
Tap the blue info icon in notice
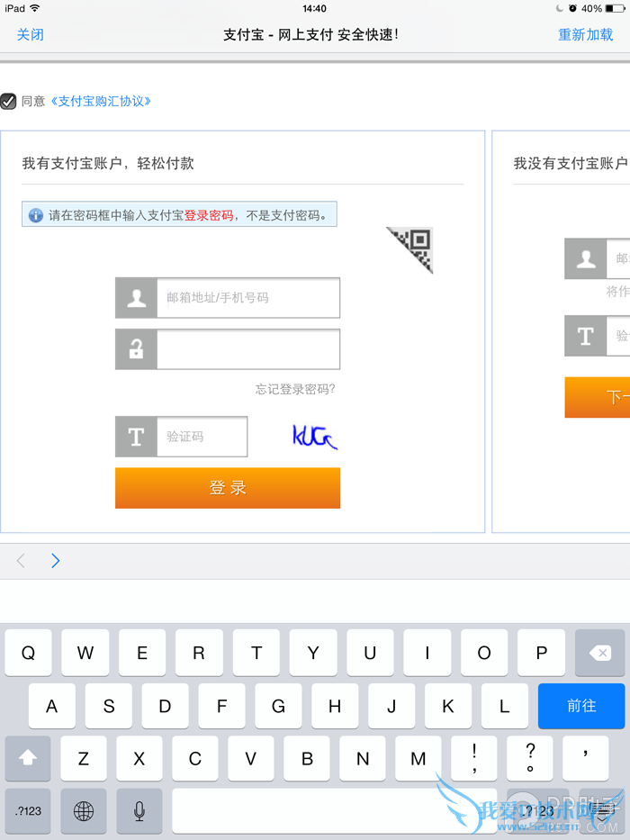coord(35,215)
